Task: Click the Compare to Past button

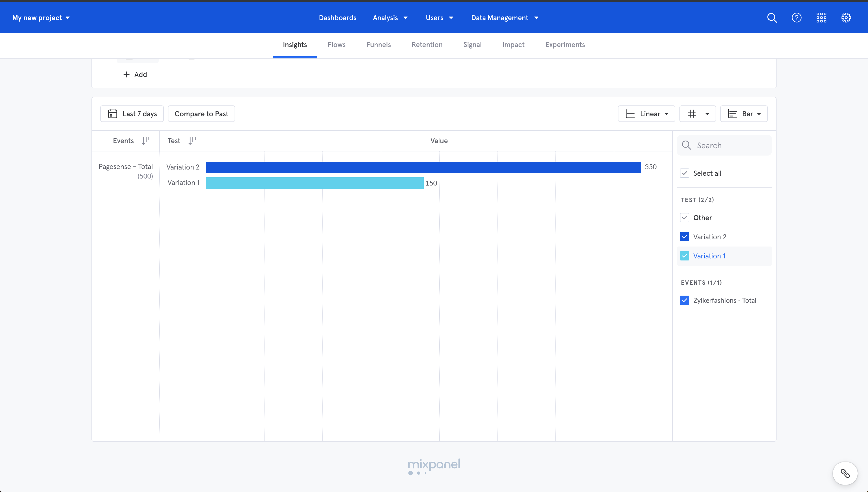Action: (x=201, y=114)
